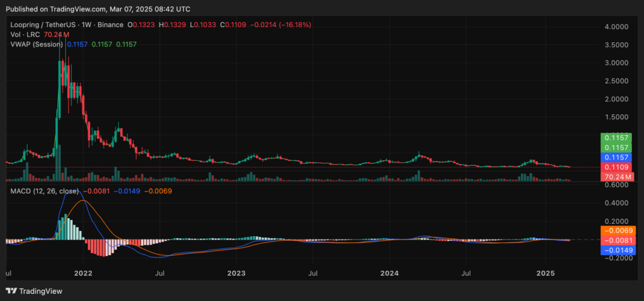Click the 2023 label on time axis
Screen dimensions: 644x301
236,274
